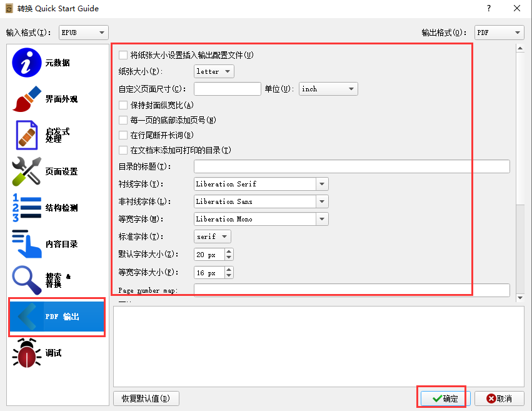Open the 输入格式 EPUB dropdown
The image size is (532, 411).
click(x=83, y=32)
